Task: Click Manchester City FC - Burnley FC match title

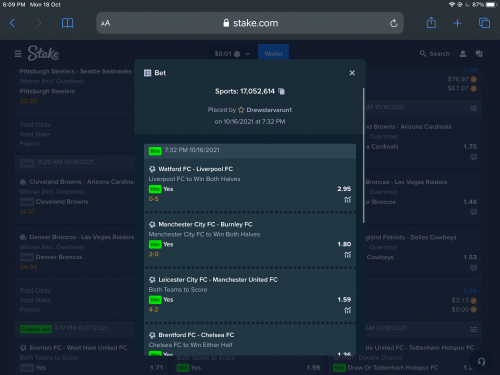Action: click(x=205, y=224)
